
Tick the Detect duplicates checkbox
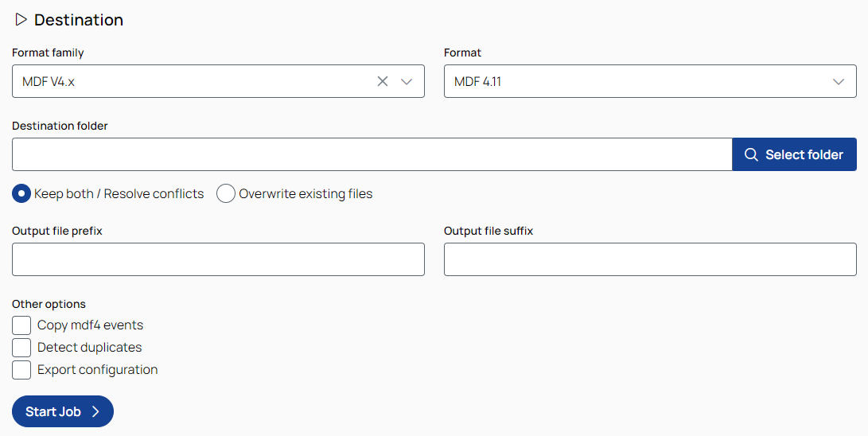21,348
